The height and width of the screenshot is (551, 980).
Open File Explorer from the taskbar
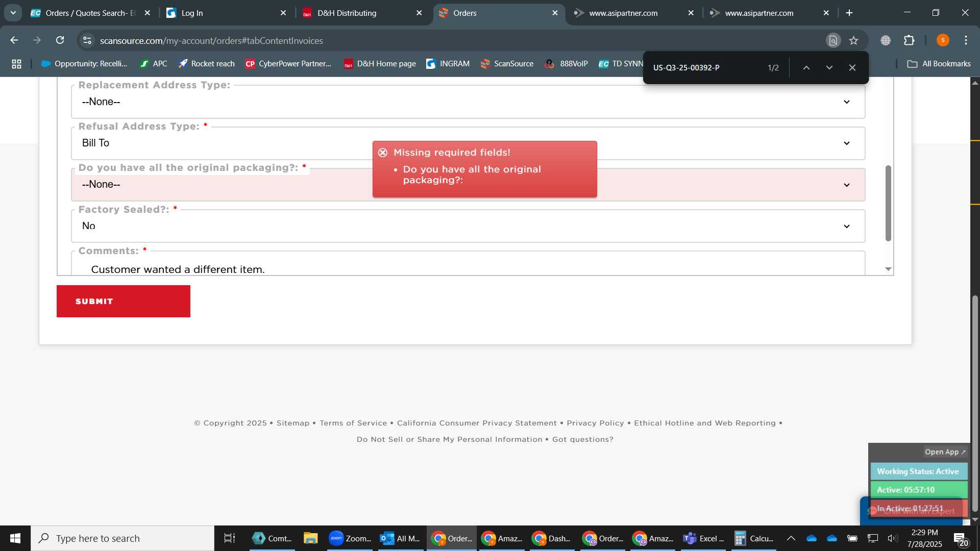(x=310, y=538)
